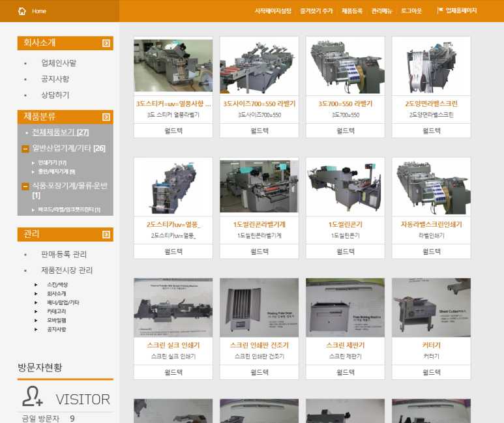Viewport: 504px width, 423px height.
Task: Go to Home link
Action: (39, 11)
